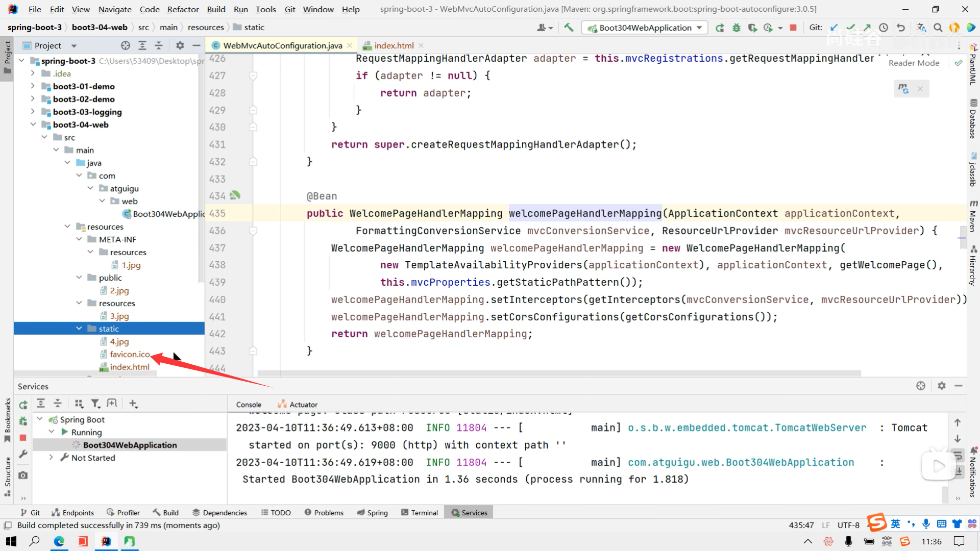Click the Services filter funnel icon
Screen dimensions: 980x551
pyautogui.click(x=95, y=404)
